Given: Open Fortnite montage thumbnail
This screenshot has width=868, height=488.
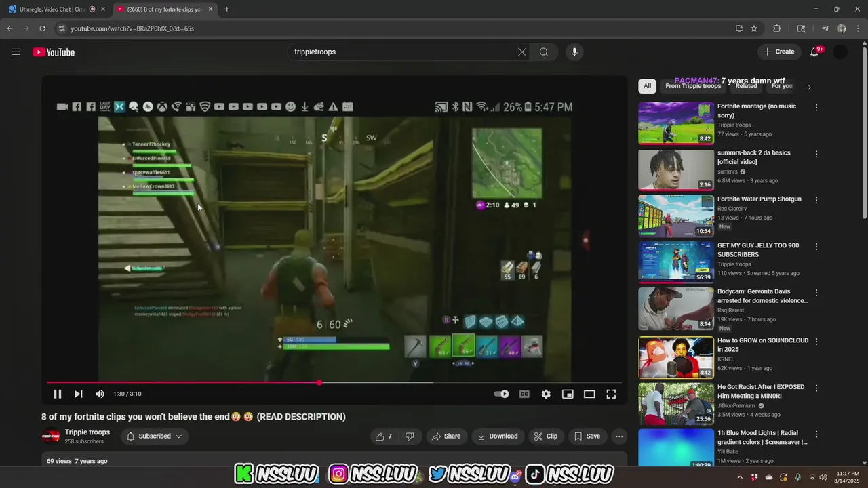Looking at the screenshot, I should click(x=676, y=123).
